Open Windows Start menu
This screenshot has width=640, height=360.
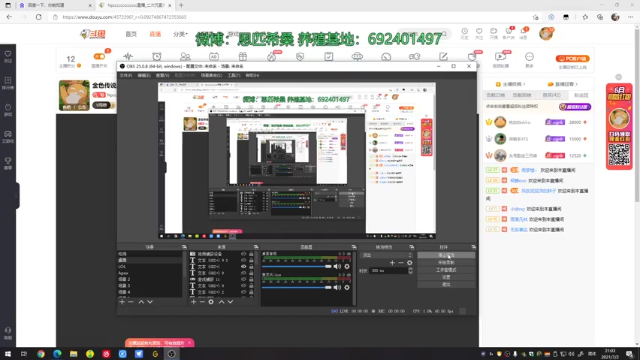[x=8, y=354]
